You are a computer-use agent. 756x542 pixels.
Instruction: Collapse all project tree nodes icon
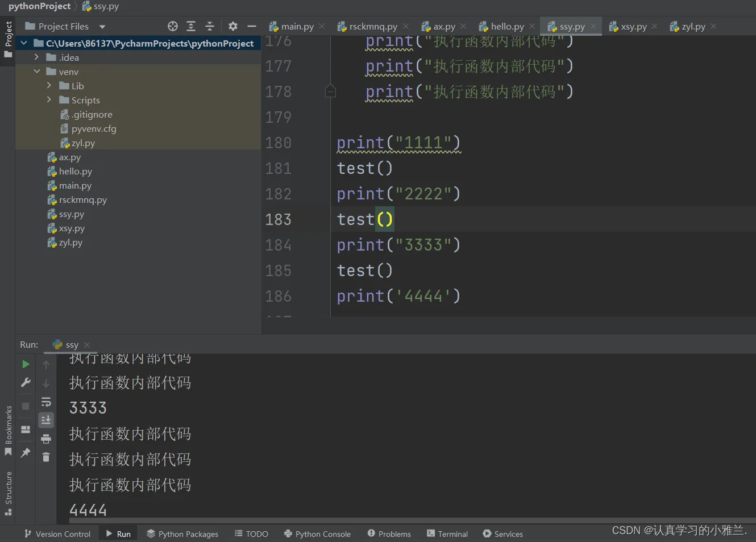point(210,26)
